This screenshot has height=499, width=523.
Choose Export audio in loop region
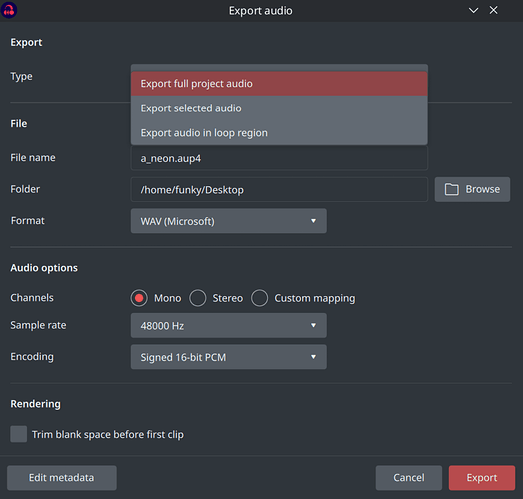279,133
